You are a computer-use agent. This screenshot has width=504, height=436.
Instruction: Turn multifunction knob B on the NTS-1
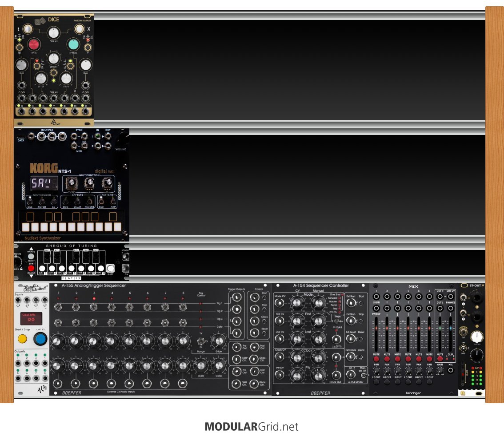click(107, 183)
